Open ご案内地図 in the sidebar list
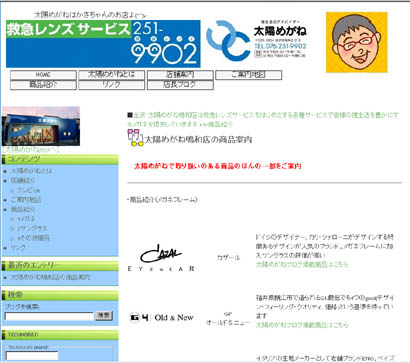Viewport: 410px width, 363px height. [26, 200]
